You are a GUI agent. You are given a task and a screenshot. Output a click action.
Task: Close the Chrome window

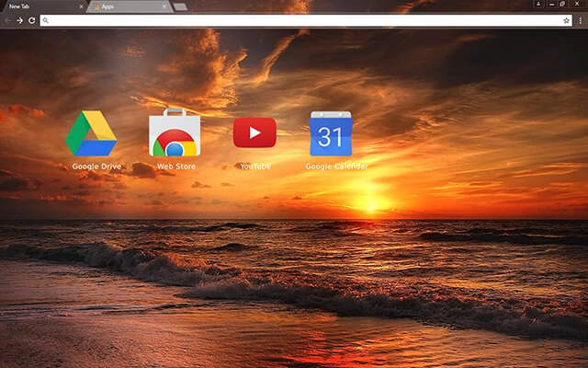coord(577,4)
